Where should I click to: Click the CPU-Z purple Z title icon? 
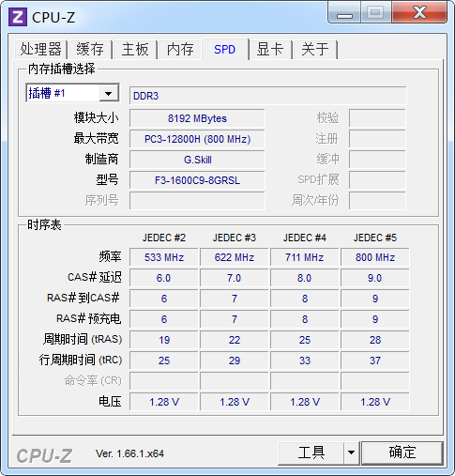[x=18, y=17]
